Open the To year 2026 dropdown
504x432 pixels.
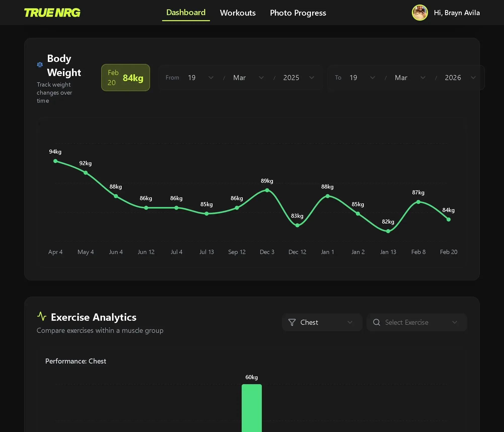[460, 78]
